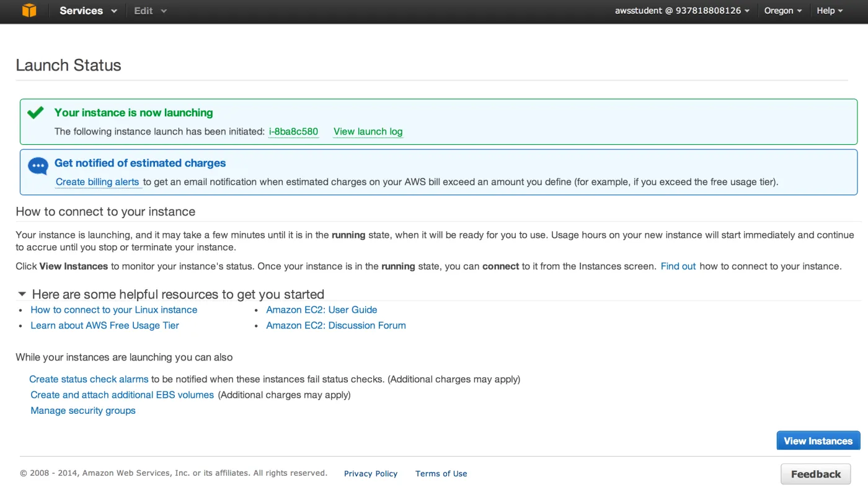
Task: Click the Feedback button
Action: 816,474
